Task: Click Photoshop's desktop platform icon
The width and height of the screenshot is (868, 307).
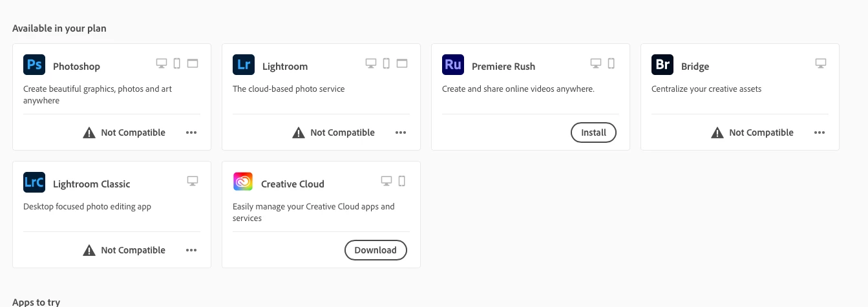Action: pyautogui.click(x=162, y=63)
